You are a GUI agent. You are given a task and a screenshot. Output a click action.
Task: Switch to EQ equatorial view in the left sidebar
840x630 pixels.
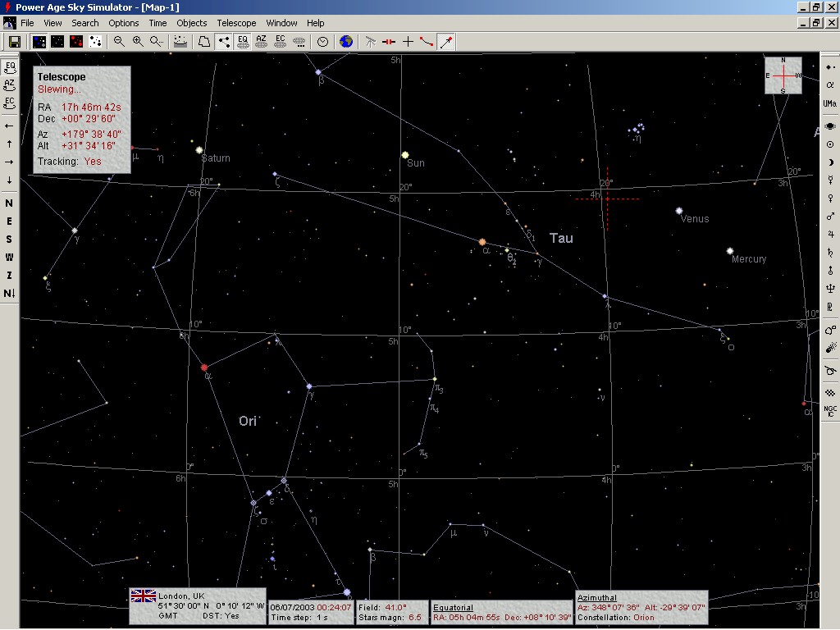[10, 67]
